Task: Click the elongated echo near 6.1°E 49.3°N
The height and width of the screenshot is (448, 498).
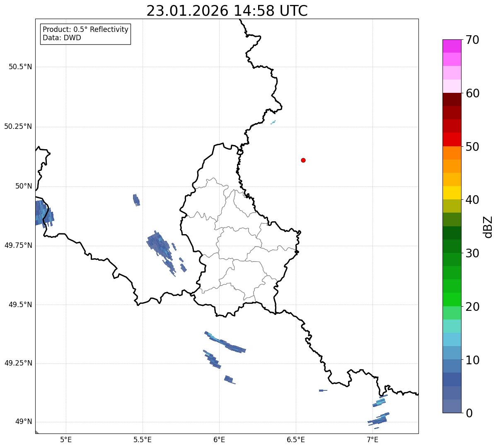Action: (x=225, y=343)
